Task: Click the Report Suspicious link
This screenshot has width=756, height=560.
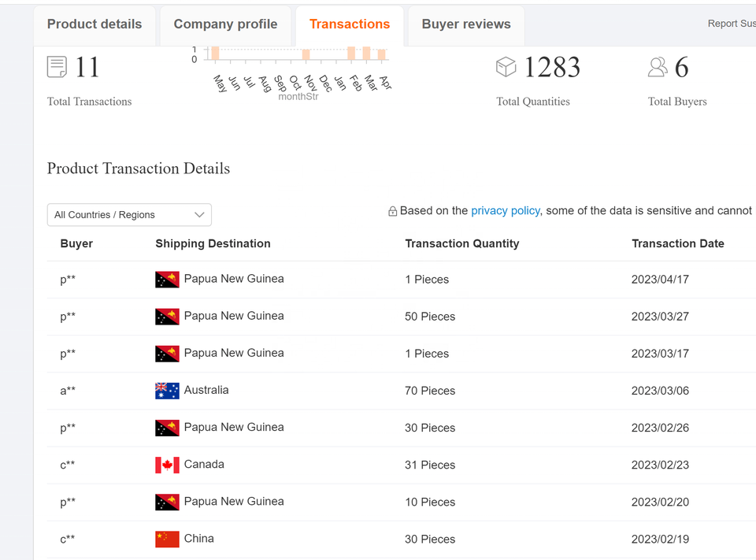Action: pyautogui.click(x=732, y=24)
